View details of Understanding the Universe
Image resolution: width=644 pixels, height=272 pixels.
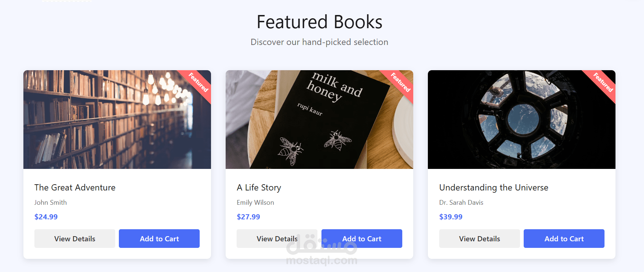479,239
